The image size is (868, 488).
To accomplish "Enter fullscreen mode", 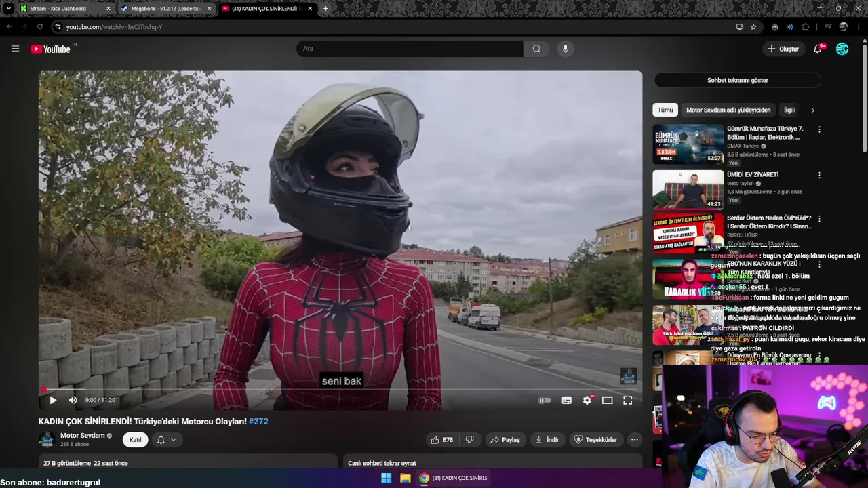I will click(x=628, y=400).
